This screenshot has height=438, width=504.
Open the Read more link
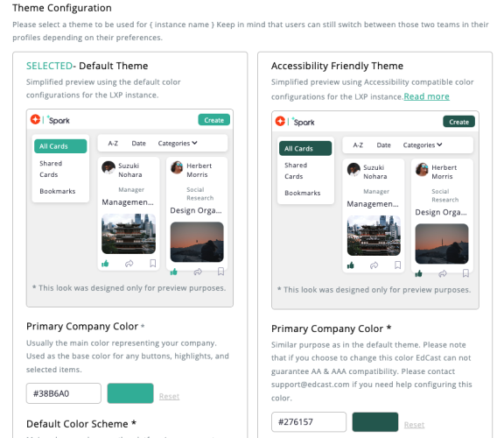(x=426, y=96)
